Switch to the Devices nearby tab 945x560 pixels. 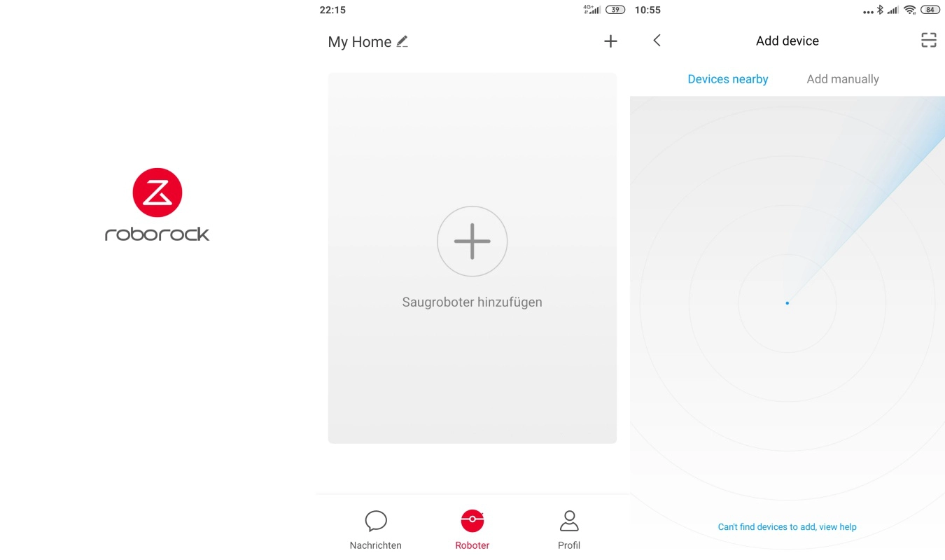(x=728, y=79)
